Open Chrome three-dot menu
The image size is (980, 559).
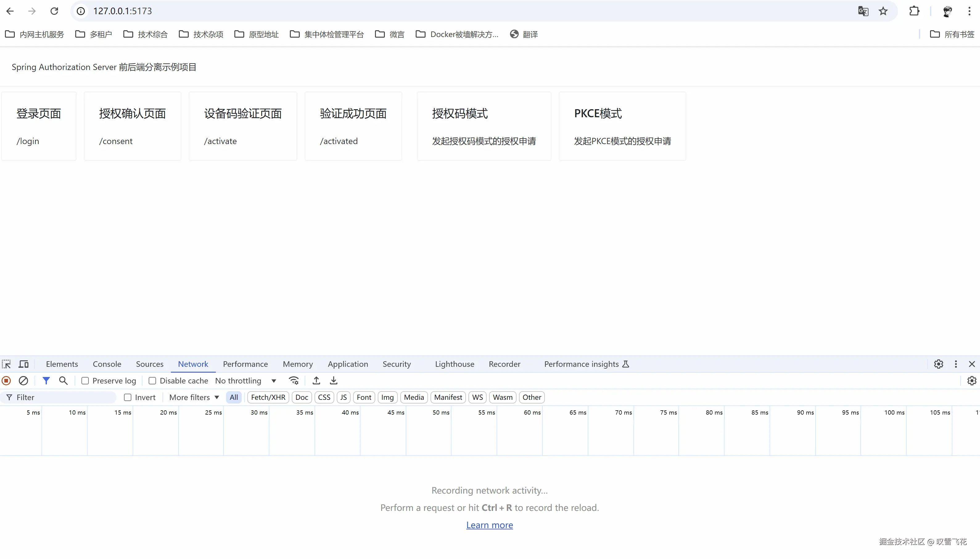(969, 11)
